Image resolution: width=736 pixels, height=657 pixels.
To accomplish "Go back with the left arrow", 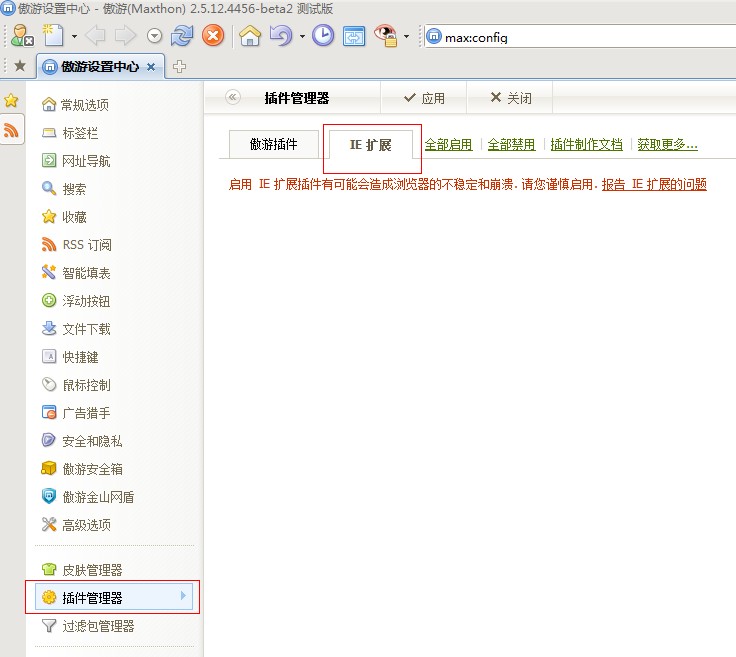I will click(x=96, y=36).
